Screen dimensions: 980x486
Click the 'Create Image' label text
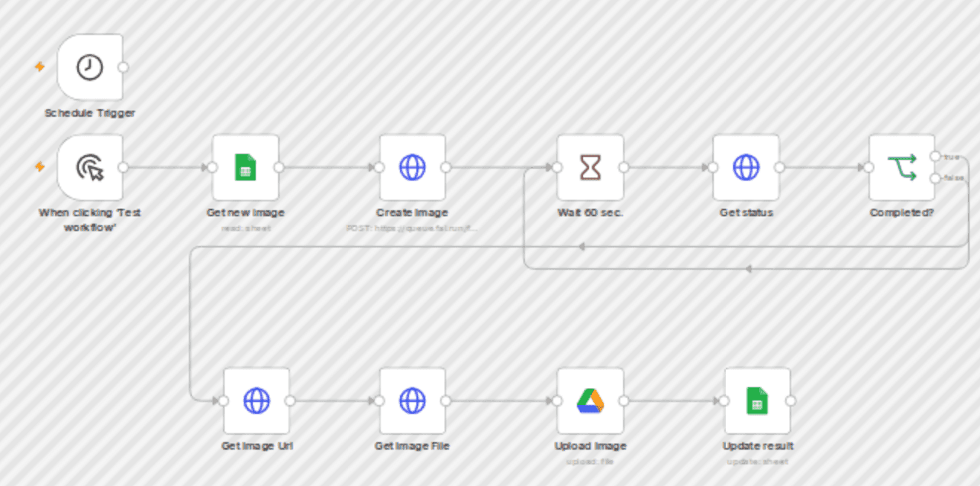tap(412, 213)
